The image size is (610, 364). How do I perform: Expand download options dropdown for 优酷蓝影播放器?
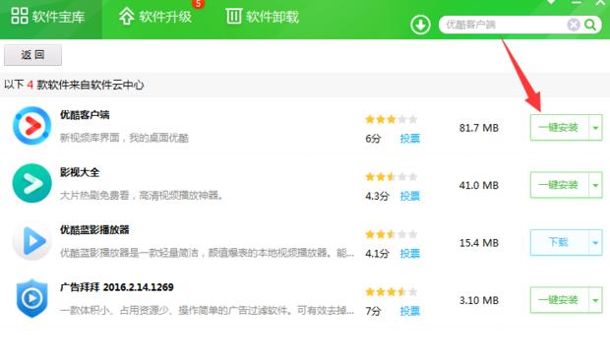[x=595, y=242]
